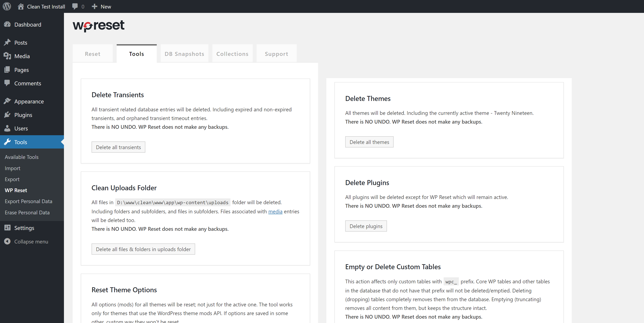Click the Users person icon
Image resolution: width=644 pixels, height=323 pixels.
7,128
